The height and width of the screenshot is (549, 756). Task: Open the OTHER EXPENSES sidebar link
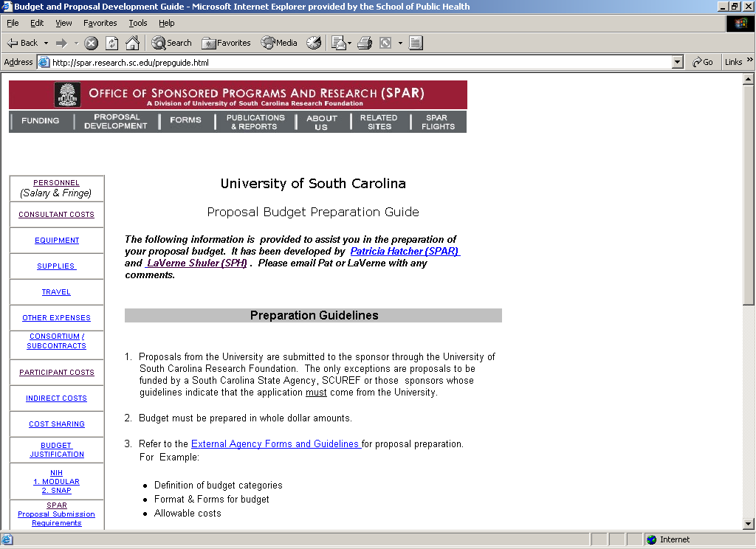click(56, 317)
